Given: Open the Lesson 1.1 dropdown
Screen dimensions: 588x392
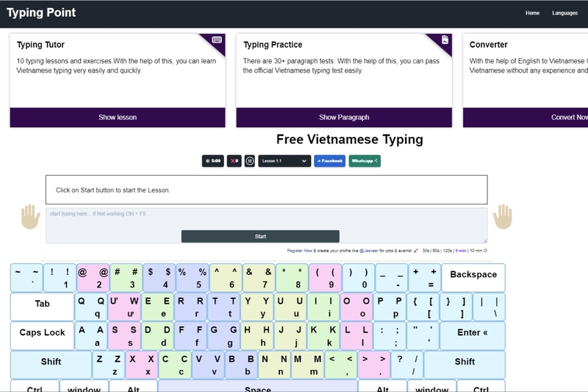Looking at the screenshot, I should [284, 161].
